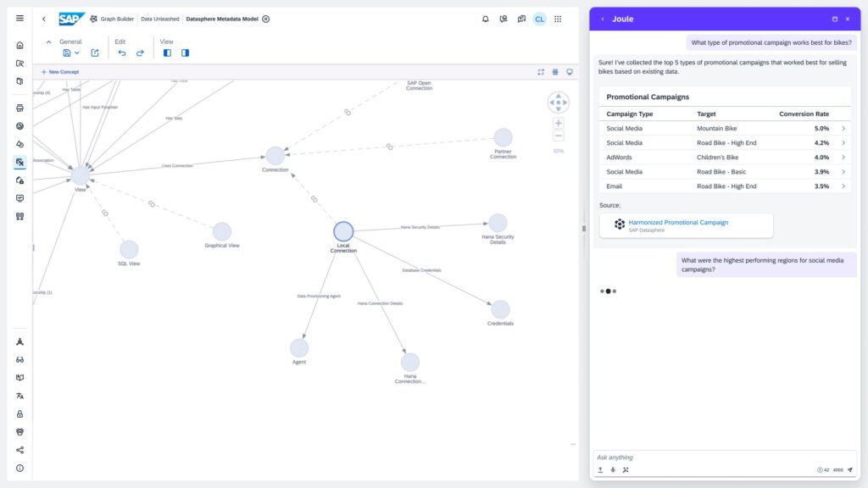Click the microphone icon in Joule's input bar
Image resolution: width=868 pixels, height=488 pixels.
(612, 469)
